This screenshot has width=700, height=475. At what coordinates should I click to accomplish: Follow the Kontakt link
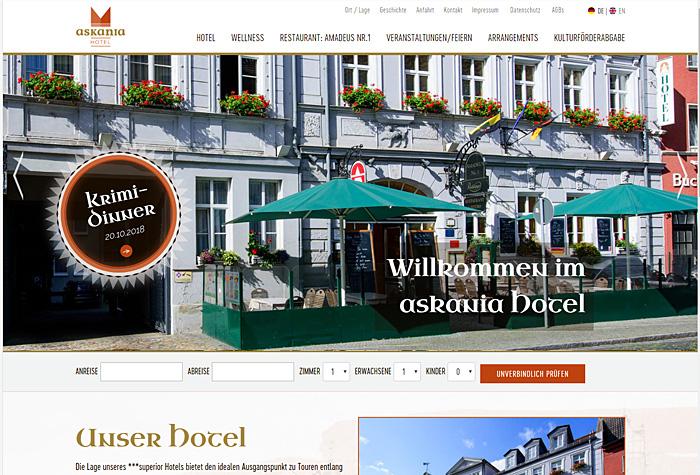tap(453, 10)
